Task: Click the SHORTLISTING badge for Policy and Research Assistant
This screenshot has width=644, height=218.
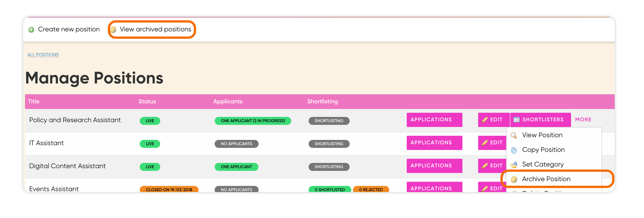Action: click(x=329, y=121)
